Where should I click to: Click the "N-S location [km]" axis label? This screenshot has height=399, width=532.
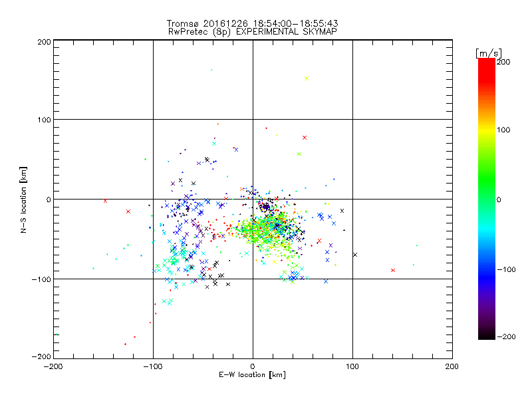[23, 199]
